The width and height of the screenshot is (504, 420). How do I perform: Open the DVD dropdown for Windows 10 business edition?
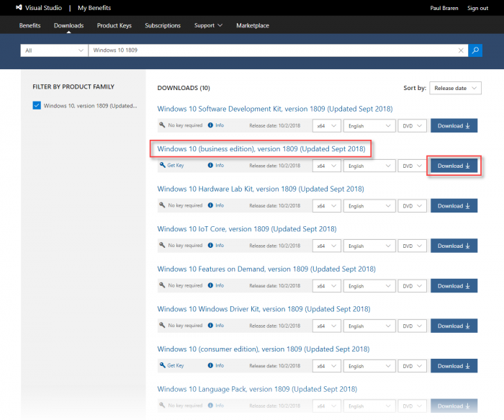point(412,166)
